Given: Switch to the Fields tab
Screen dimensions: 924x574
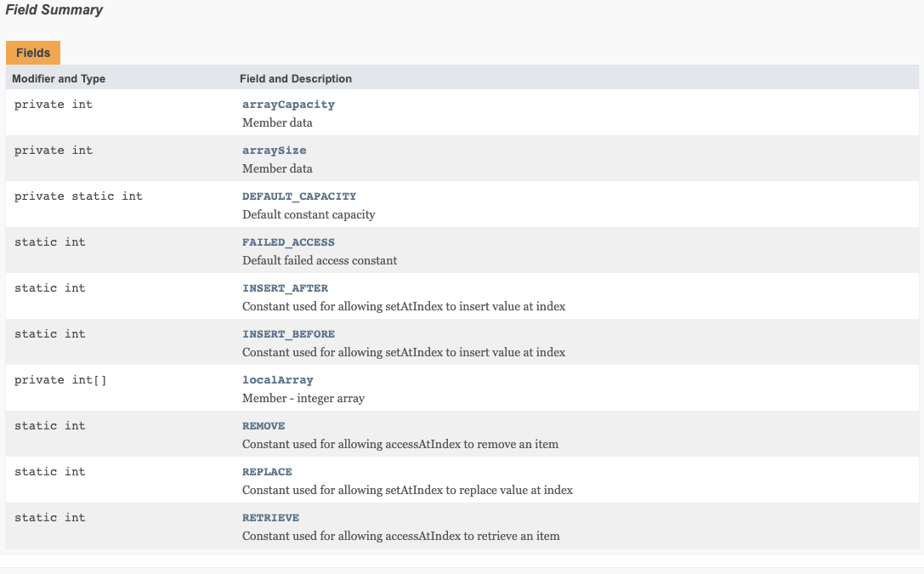Looking at the screenshot, I should pyautogui.click(x=32, y=52).
